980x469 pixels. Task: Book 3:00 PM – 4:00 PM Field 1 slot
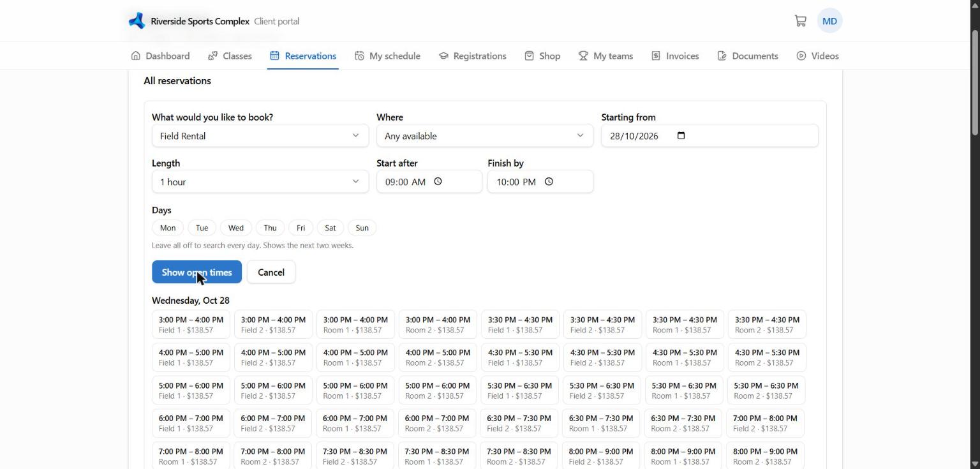click(191, 324)
